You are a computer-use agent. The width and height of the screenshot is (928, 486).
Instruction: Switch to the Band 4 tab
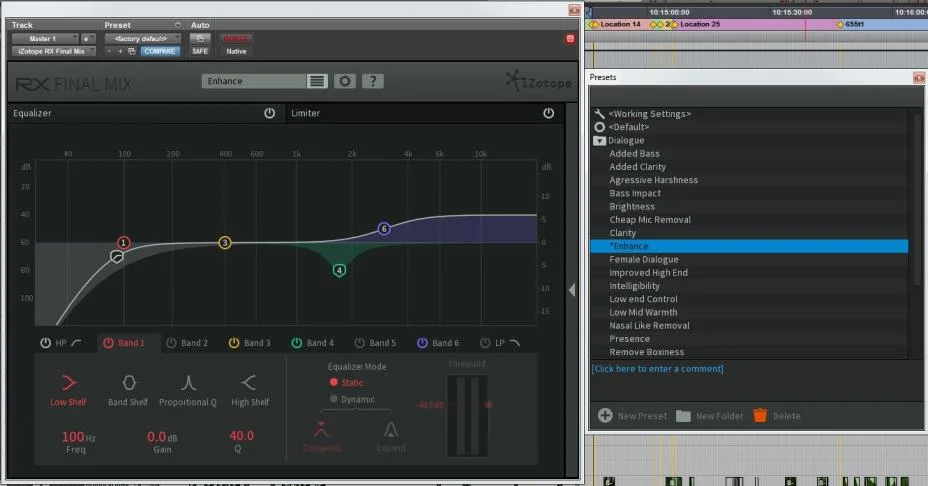(x=320, y=343)
